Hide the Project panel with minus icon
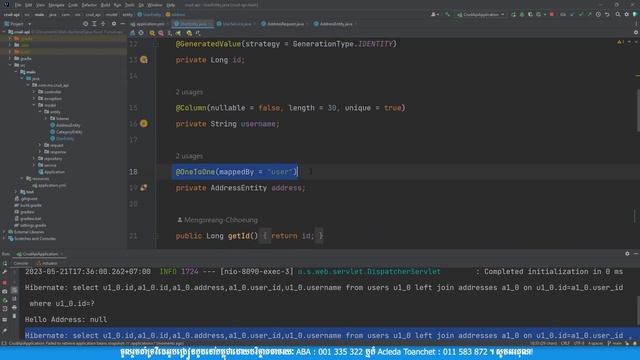 click(x=122, y=24)
